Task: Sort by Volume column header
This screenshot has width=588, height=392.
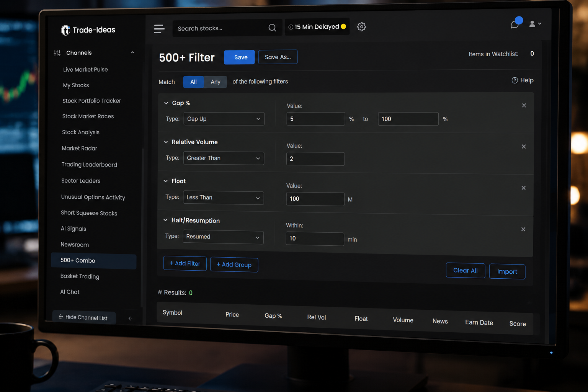Action: point(403,320)
